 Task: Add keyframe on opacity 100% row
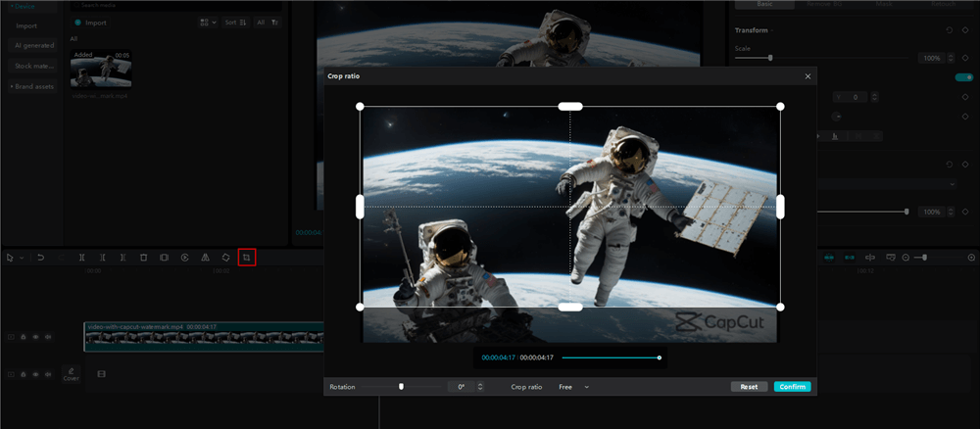click(965, 212)
